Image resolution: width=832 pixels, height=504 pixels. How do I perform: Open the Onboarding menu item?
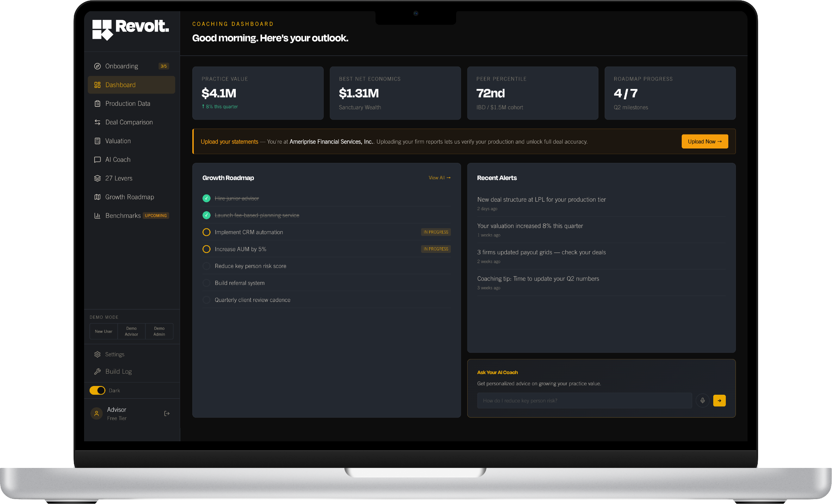point(131,66)
